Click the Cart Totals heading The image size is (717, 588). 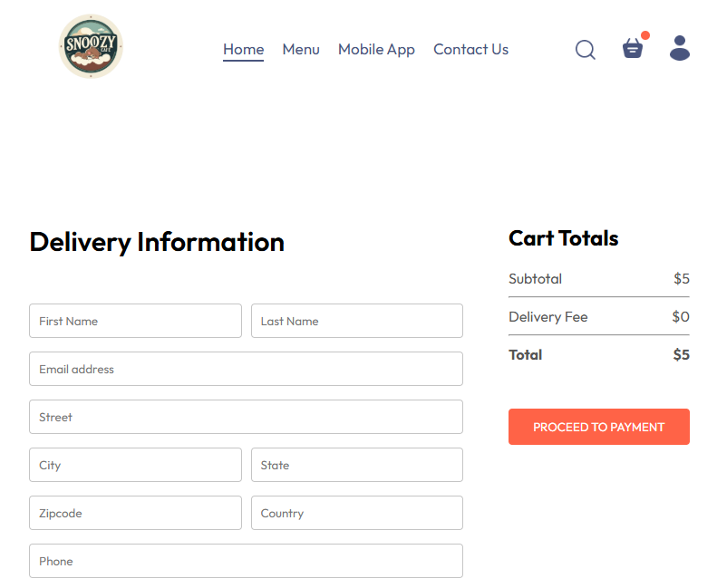563,238
